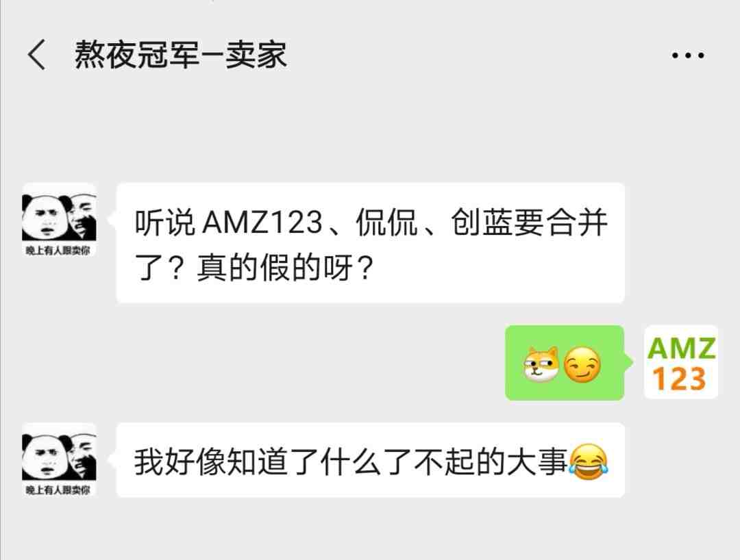Open panda avatar beside 我好像知道了 message

(x=59, y=459)
